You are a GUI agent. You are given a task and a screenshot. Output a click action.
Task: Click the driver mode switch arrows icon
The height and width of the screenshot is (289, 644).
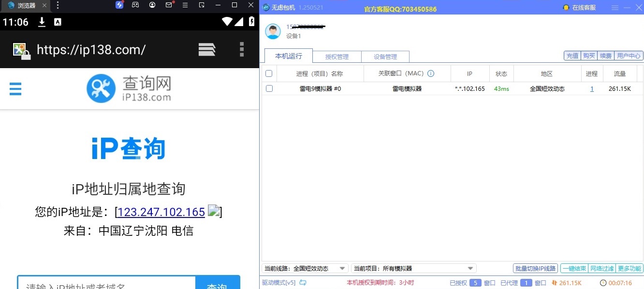303,283
